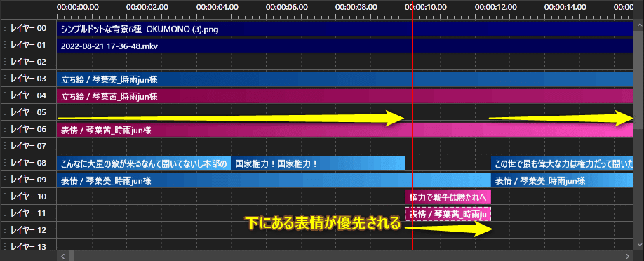Click the レイヤー 03 header
Screen dimensions: 644x261
point(28,79)
